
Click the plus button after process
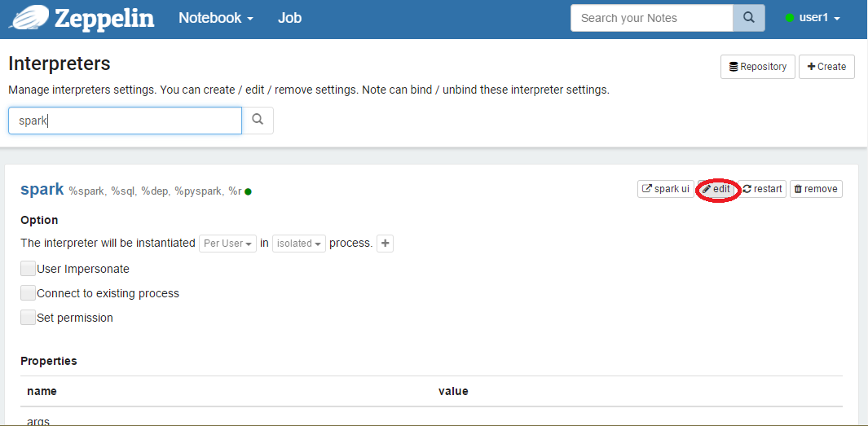pos(385,244)
